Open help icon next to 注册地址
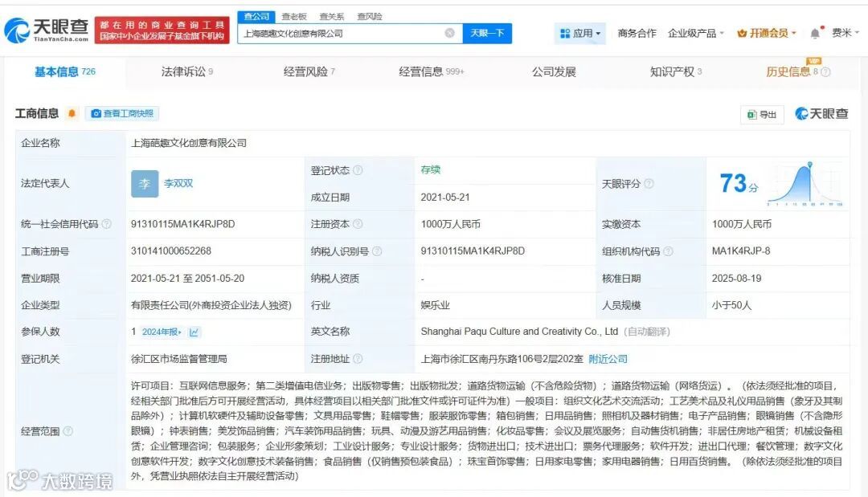This screenshot has width=868, height=497. pos(358,359)
